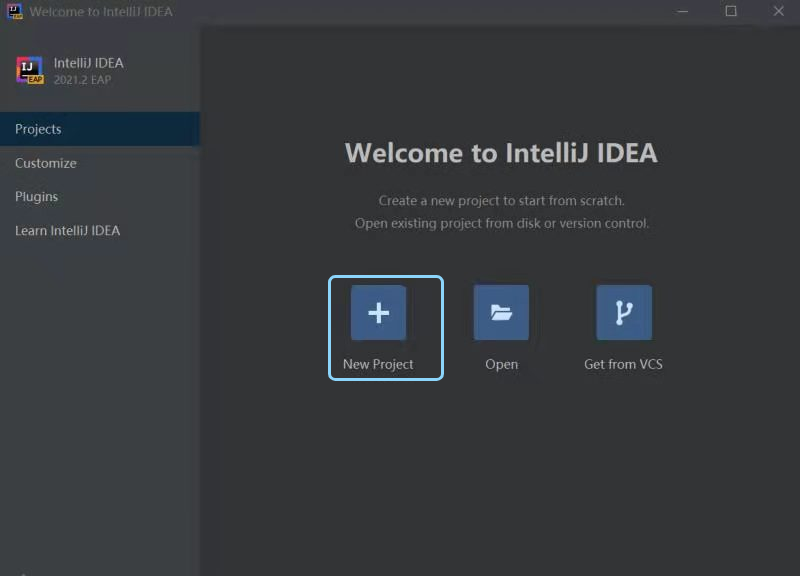Image resolution: width=800 pixels, height=576 pixels.
Task: Click the IntelliJ IDEA product name in sidebar
Action: click(89, 63)
